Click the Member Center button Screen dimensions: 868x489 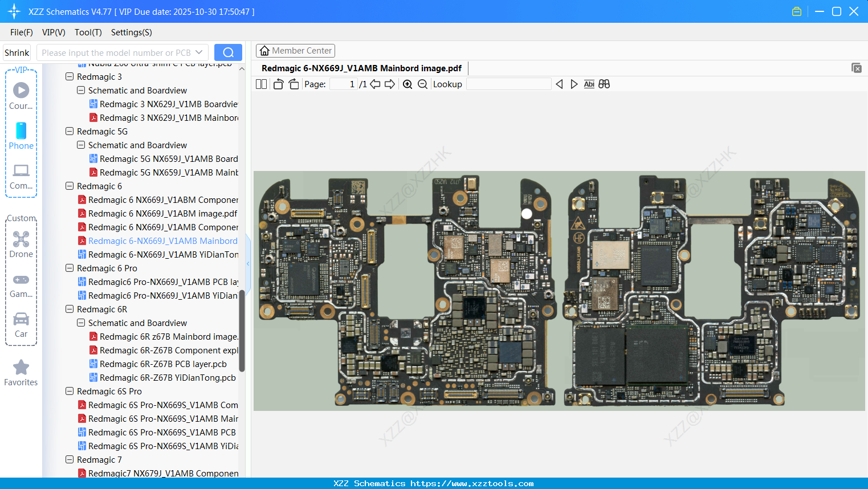pos(295,50)
